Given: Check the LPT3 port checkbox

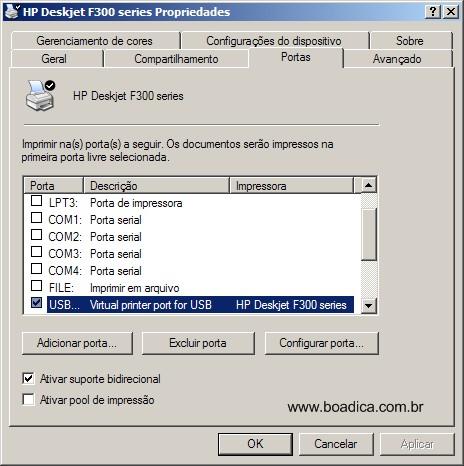Looking at the screenshot, I should [x=36, y=201].
